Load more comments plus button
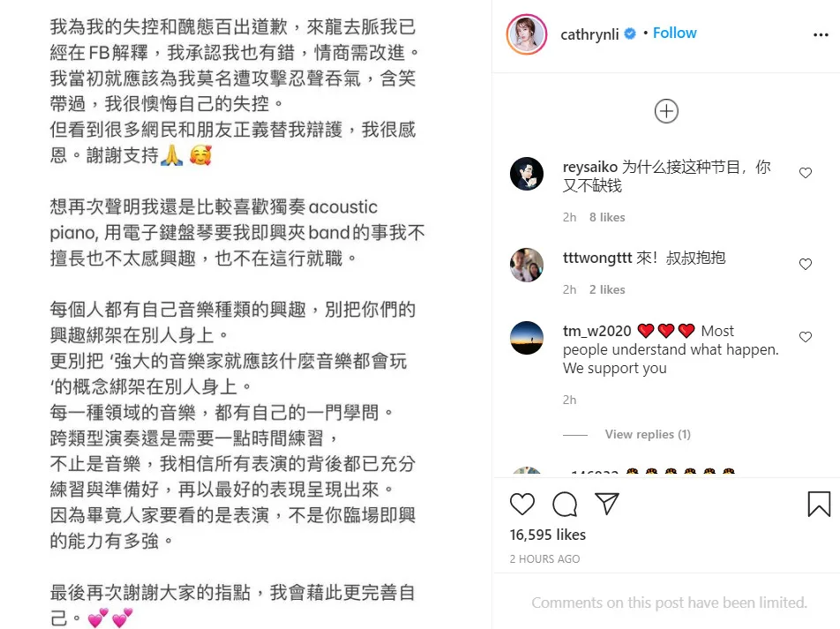This screenshot has height=629, width=840. tap(666, 111)
